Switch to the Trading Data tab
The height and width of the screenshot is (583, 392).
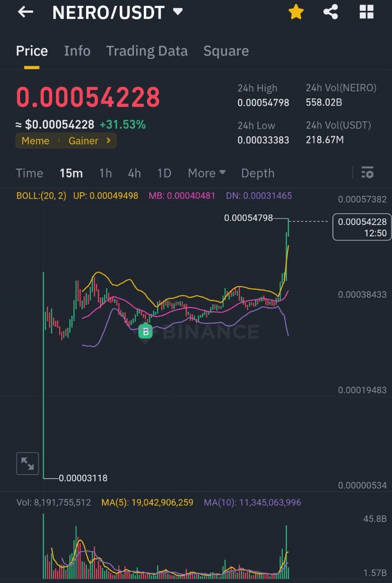pos(147,51)
